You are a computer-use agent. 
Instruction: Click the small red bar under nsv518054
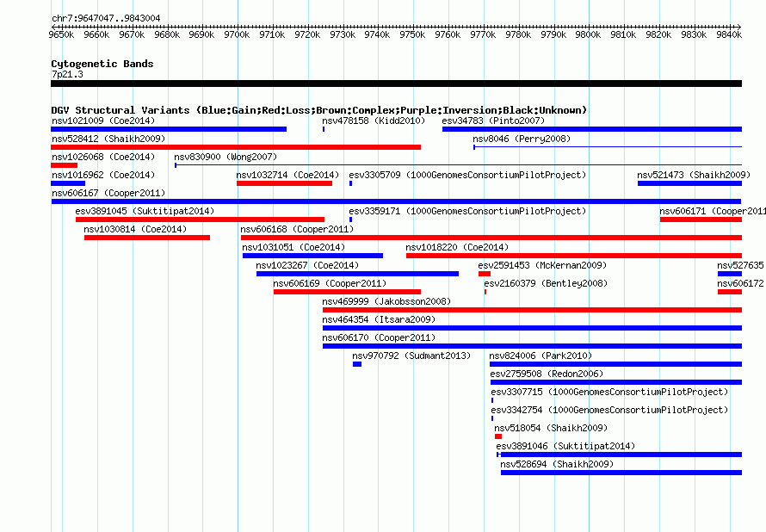[498, 436]
